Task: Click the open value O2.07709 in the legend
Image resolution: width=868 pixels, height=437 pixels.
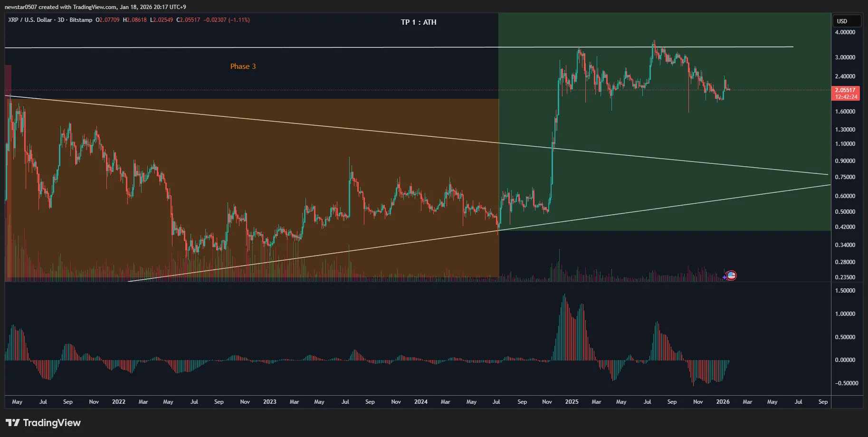Action: [x=108, y=20]
